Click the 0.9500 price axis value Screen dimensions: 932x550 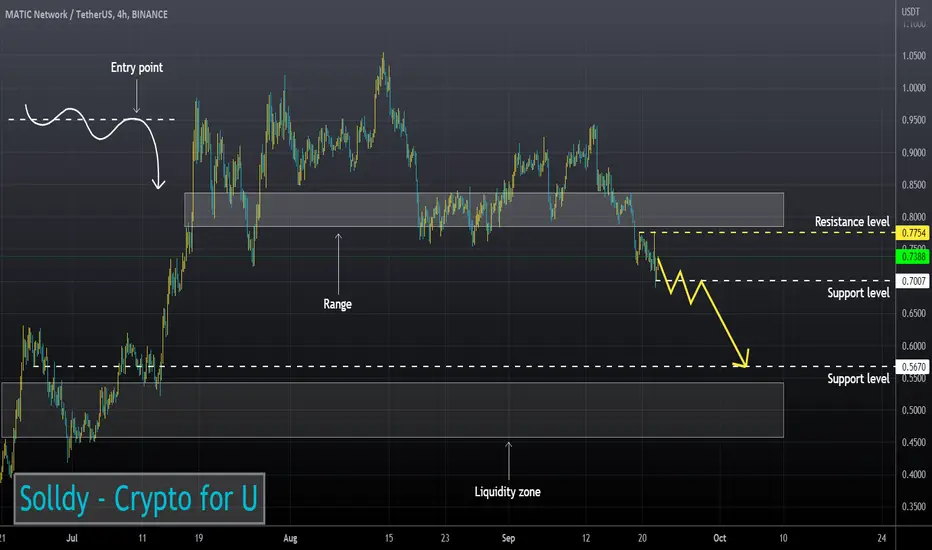(914, 120)
